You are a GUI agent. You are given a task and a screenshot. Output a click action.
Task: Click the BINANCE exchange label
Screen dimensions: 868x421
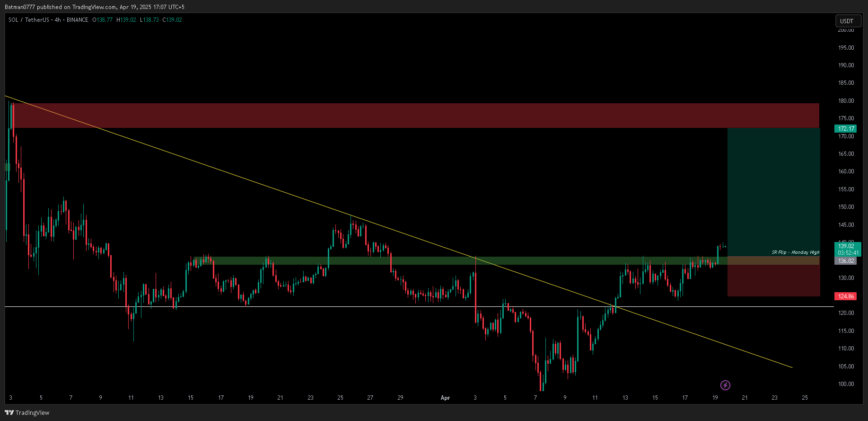(x=78, y=20)
